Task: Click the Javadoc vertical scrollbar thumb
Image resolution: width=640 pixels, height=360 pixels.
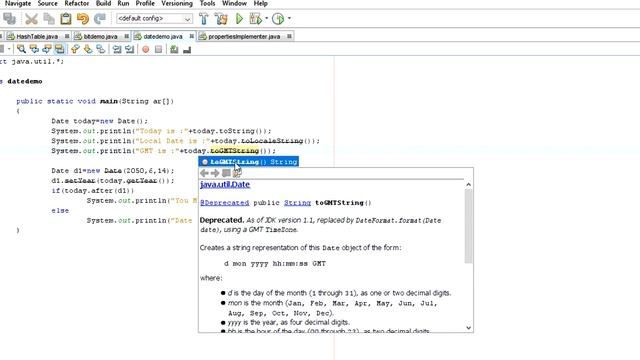Action: pos(469,227)
